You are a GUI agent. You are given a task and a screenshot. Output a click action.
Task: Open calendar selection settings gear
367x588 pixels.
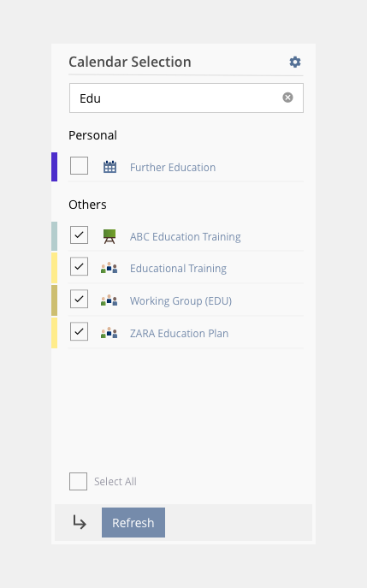(x=295, y=62)
